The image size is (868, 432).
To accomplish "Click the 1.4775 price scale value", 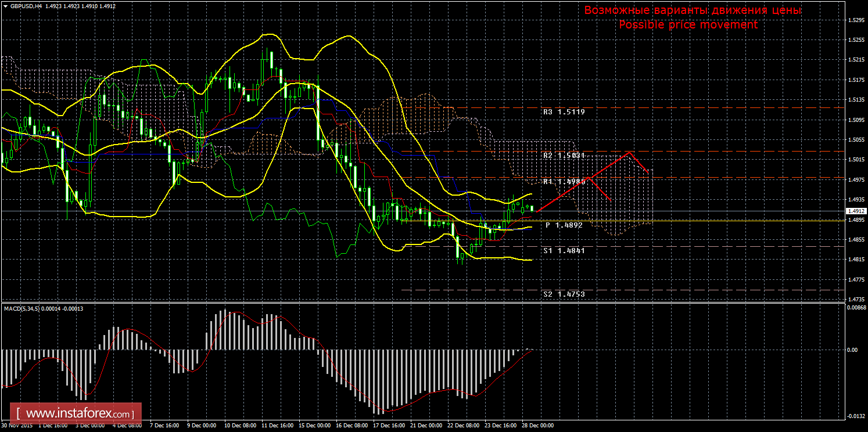I will click(x=855, y=280).
